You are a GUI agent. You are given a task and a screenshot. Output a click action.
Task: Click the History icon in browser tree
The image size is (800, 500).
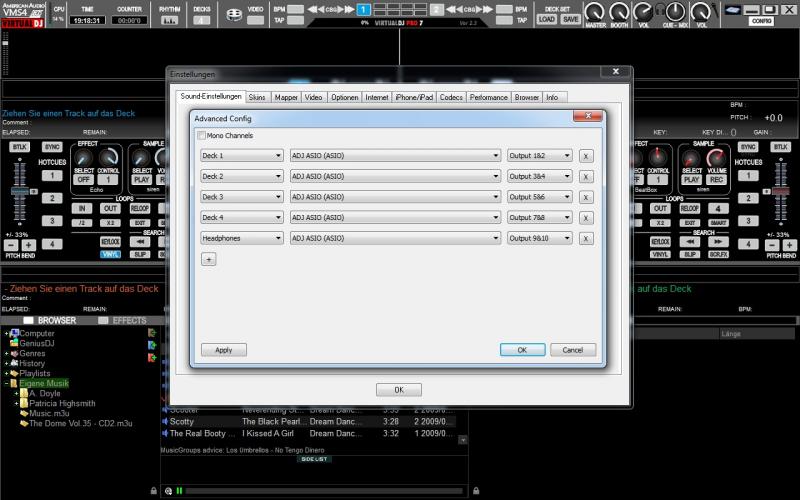pyautogui.click(x=14, y=363)
